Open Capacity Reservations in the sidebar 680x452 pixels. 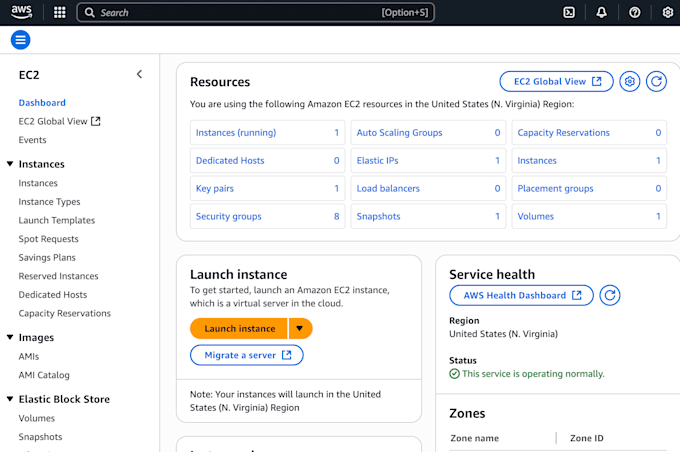65,314
